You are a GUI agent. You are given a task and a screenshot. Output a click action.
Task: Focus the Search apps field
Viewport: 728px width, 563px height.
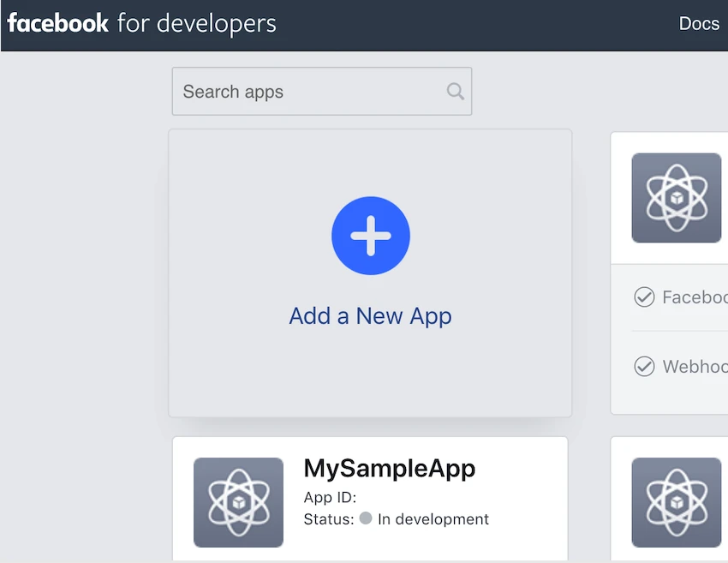click(x=322, y=91)
